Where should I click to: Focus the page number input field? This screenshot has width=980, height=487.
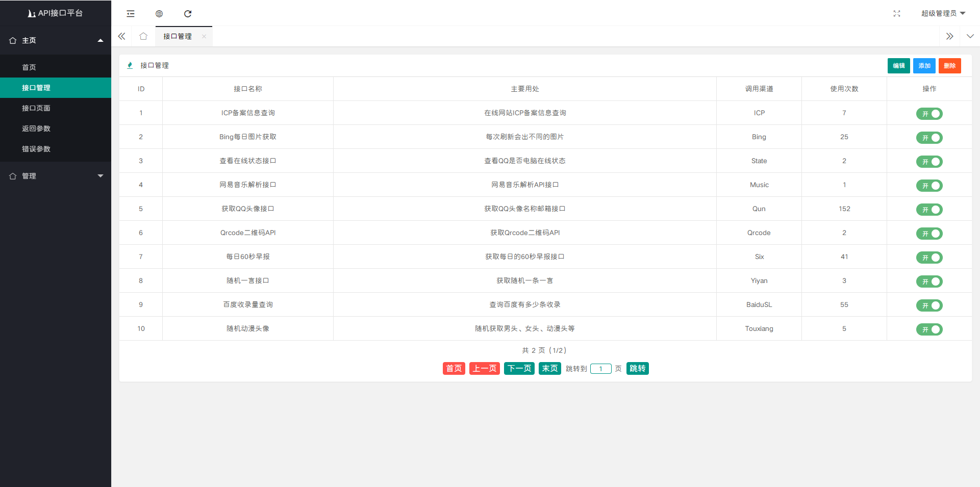pos(601,369)
